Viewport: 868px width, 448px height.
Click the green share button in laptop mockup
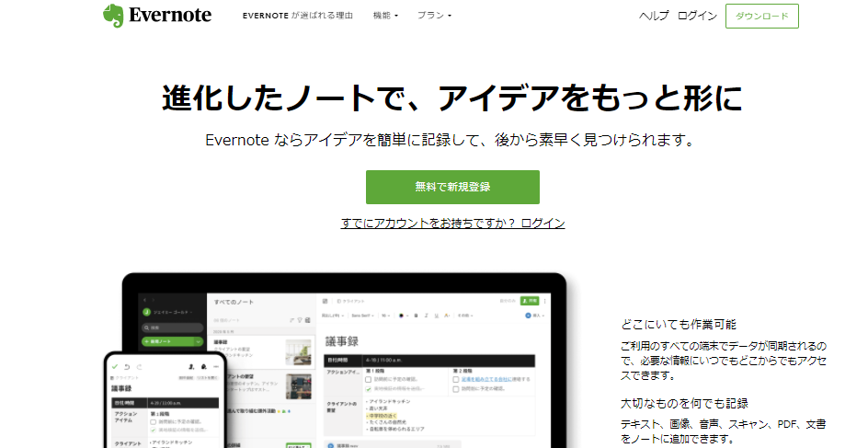click(x=530, y=301)
